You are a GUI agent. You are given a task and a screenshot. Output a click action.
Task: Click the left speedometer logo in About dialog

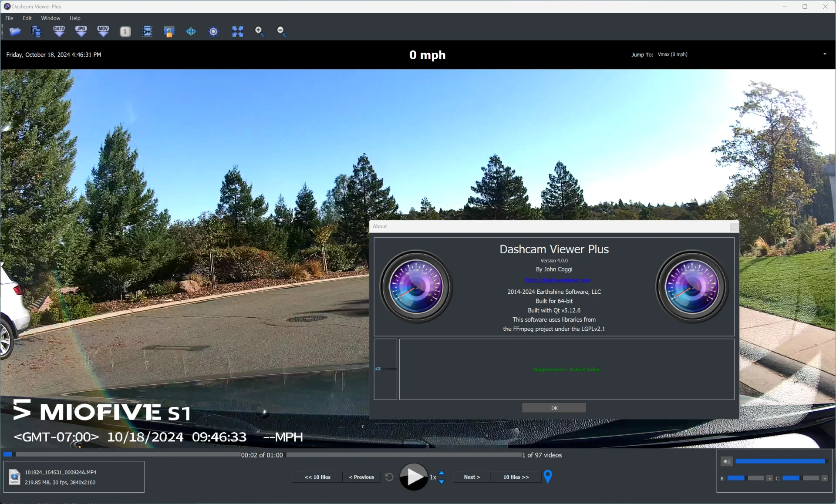[416, 287]
